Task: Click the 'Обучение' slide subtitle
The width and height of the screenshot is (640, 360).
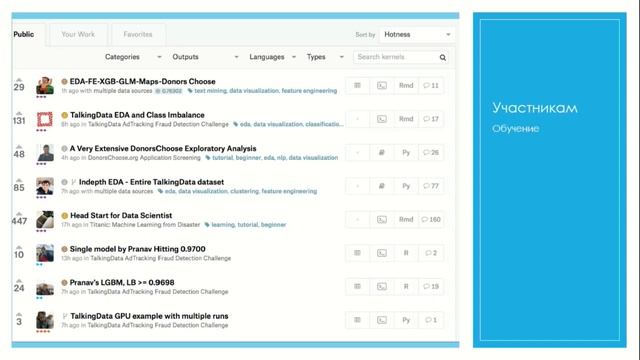Action: click(x=516, y=129)
